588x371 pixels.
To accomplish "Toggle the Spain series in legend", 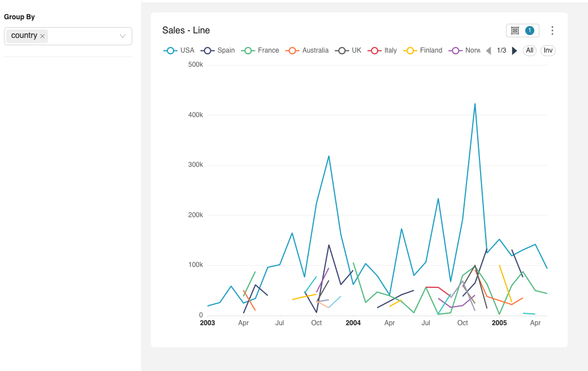I will tap(218, 50).
